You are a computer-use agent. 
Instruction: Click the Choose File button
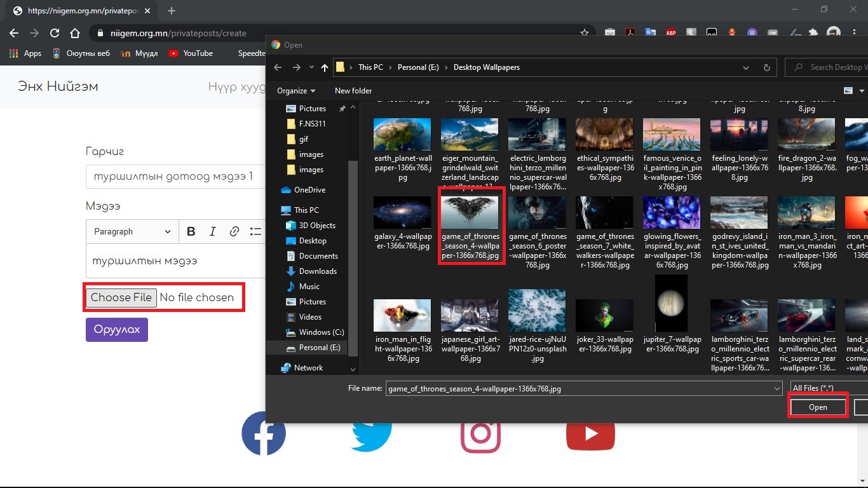click(x=121, y=297)
